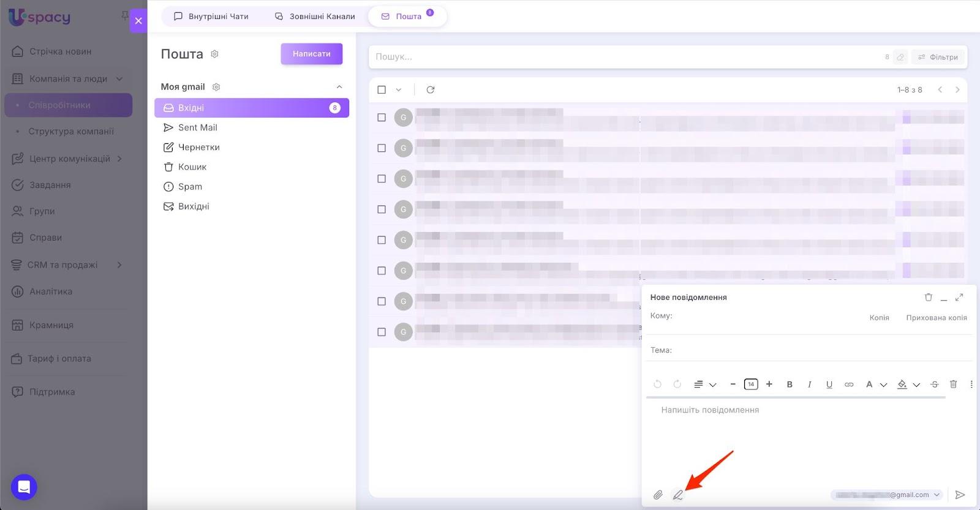980x510 pixels.
Task: Select the second email's checkbox
Action: coord(382,148)
